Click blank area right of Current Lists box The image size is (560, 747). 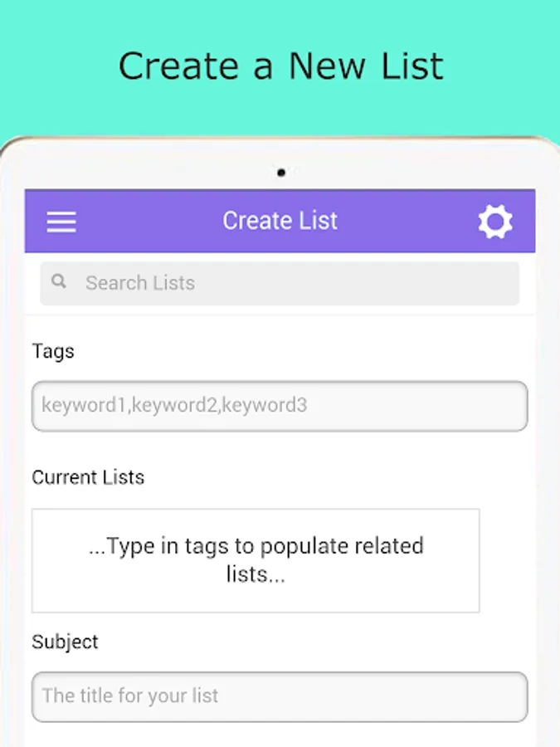pyautogui.click(x=506, y=560)
